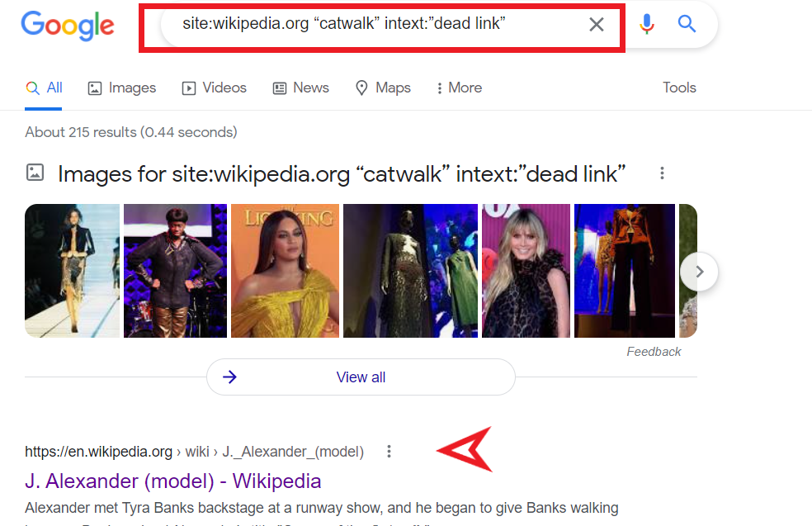Open thumbnail of person with hands on hips

pyautogui.click(x=175, y=271)
